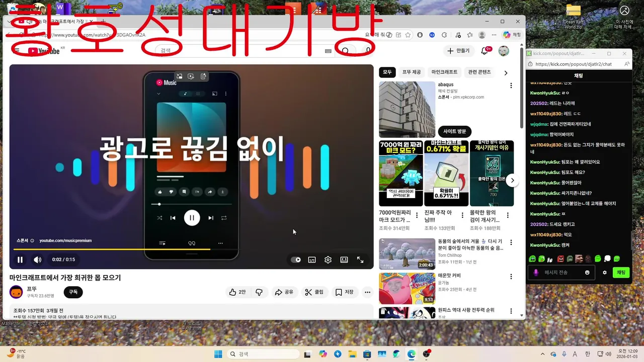644x362 pixels.
Task: Open Windows Start menu
Action: click(x=218, y=354)
